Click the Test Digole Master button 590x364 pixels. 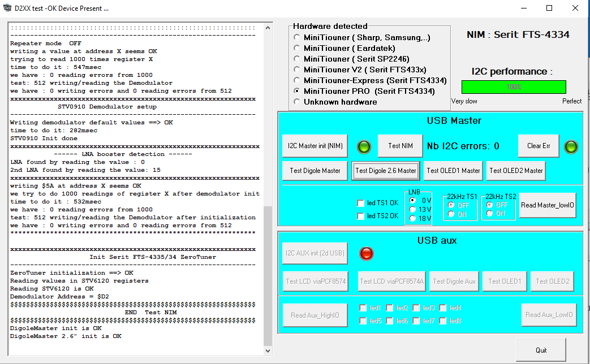point(315,171)
